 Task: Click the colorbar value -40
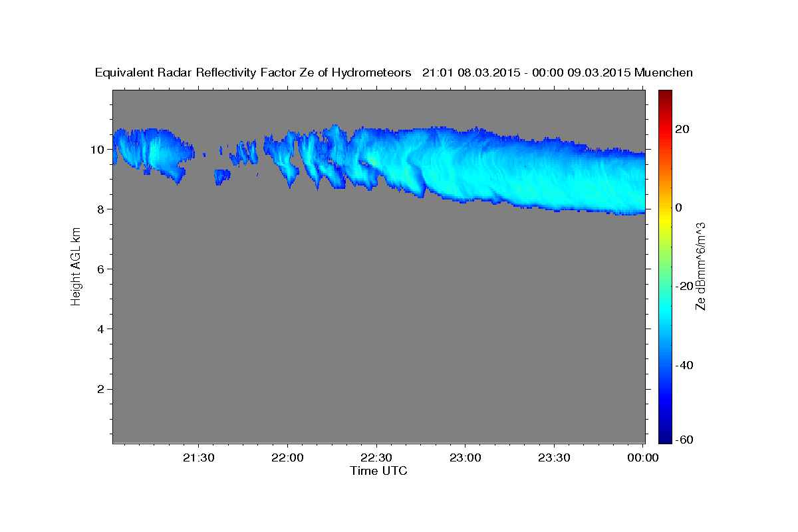[x=685, y=365]
